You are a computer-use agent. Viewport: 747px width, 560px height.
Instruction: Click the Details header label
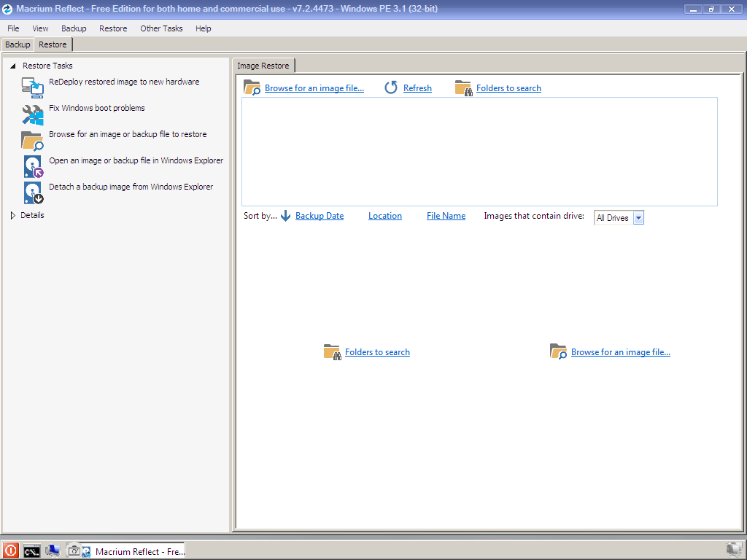click(x=32, y=215)
